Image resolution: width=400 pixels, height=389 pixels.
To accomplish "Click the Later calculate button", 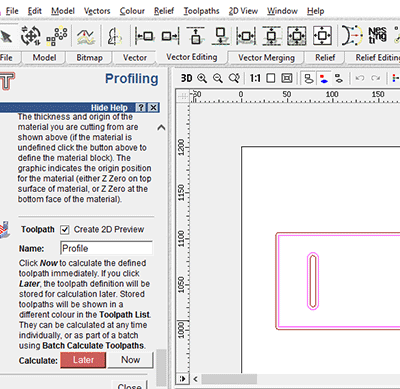I will tap(83, 360).
